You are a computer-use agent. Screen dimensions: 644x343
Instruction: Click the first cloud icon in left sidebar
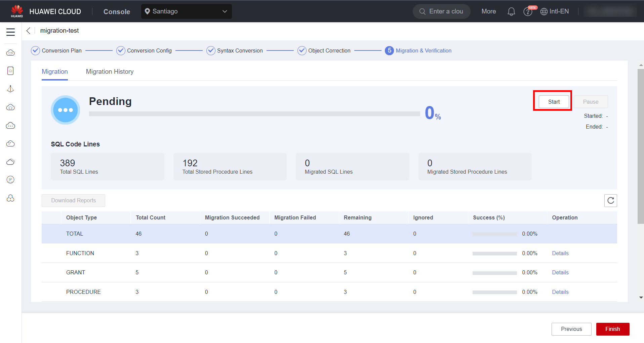10,53
